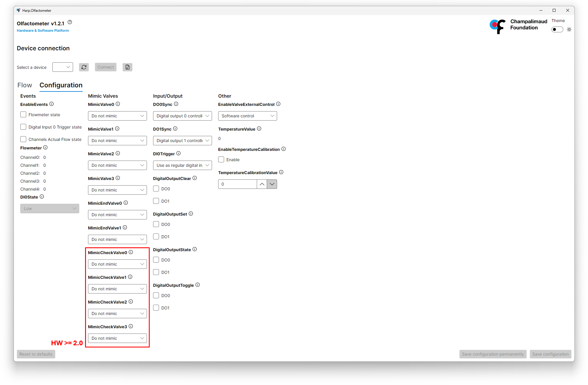Toggle the Theme switch

coord(557,29)
